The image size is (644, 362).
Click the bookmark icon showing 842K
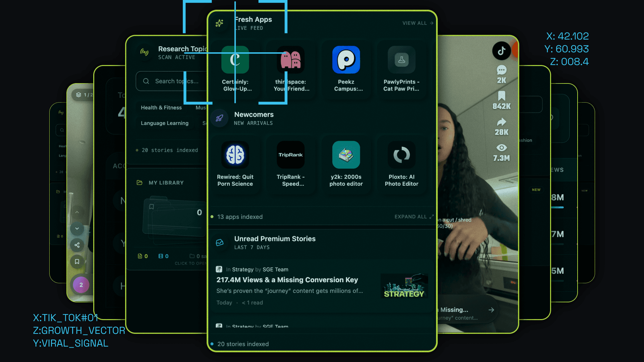pyautogui.click(x=501, y=96)
